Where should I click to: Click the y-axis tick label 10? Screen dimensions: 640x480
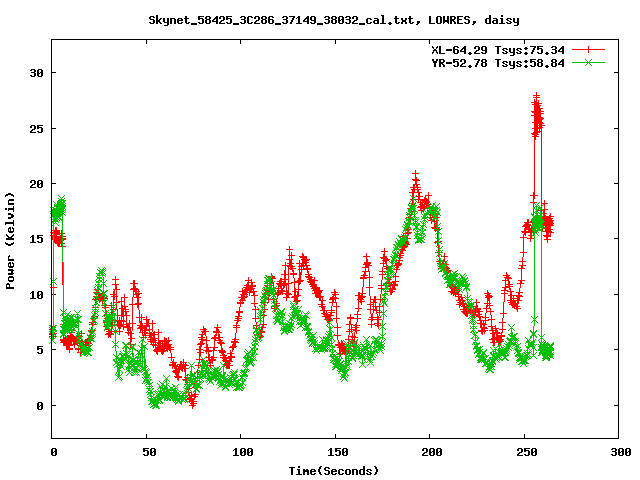coord(36,295)
